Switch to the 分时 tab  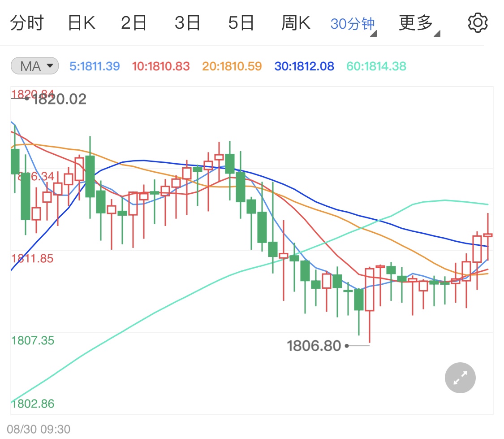pos(27,23)
